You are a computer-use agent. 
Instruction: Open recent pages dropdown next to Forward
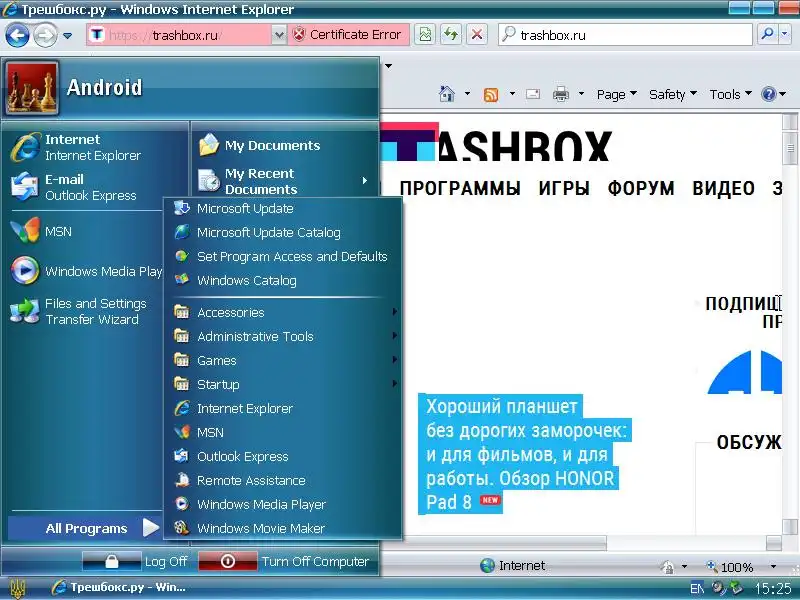click(67, 36)
